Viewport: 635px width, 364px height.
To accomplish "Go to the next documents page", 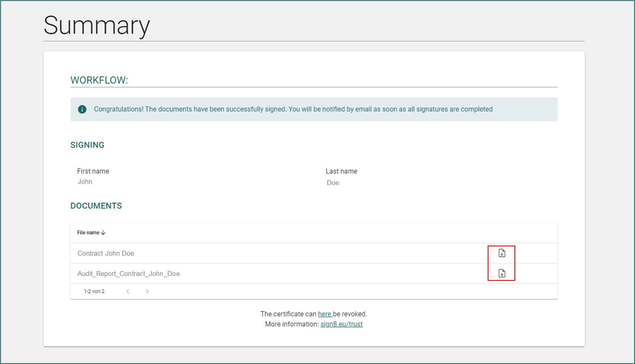I will tap(147, 291).
